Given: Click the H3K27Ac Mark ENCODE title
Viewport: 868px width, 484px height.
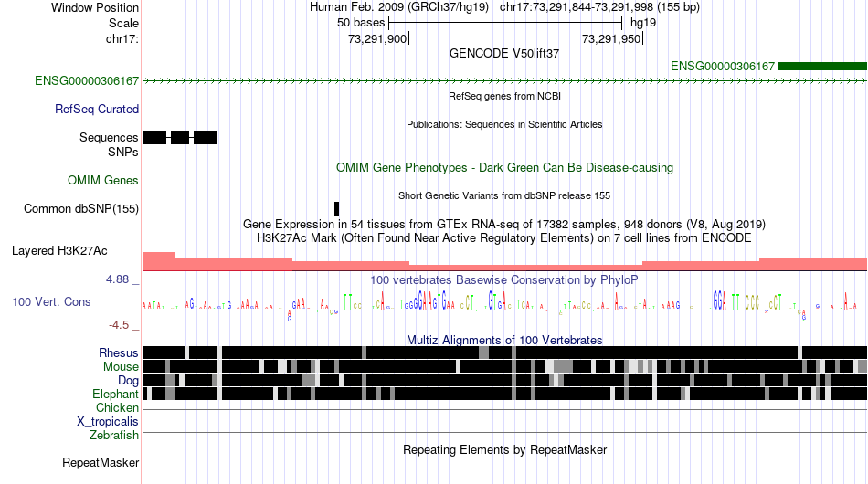Looking at the screenshot, I should point(504,237).
